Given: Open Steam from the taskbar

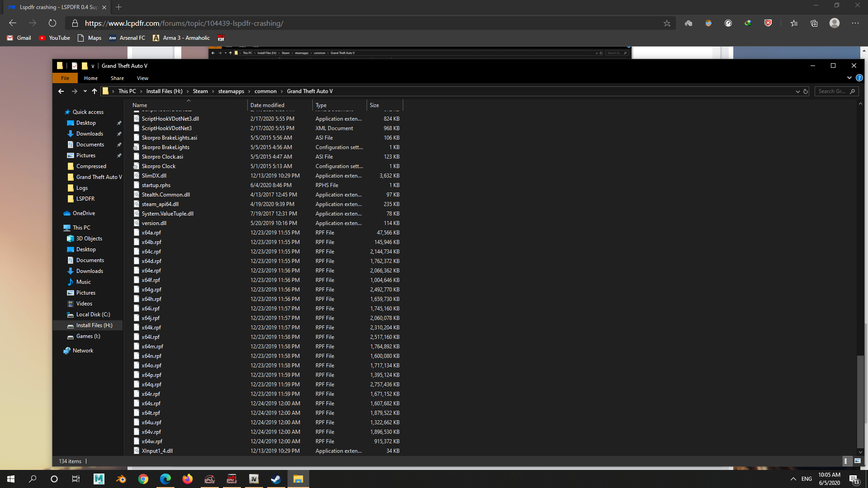Looking at the screenshot, I should coord(276,479).
